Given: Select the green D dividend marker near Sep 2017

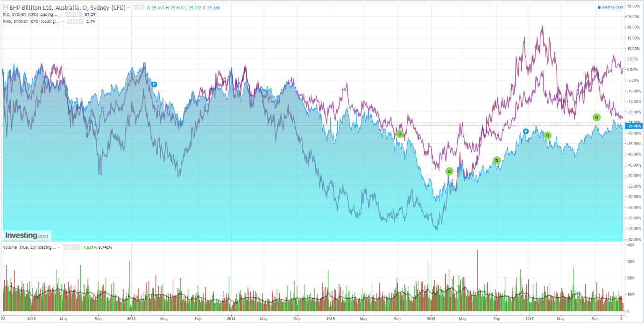Looking at the screenshot, I should pyautogui.click(x=596, y=117).
